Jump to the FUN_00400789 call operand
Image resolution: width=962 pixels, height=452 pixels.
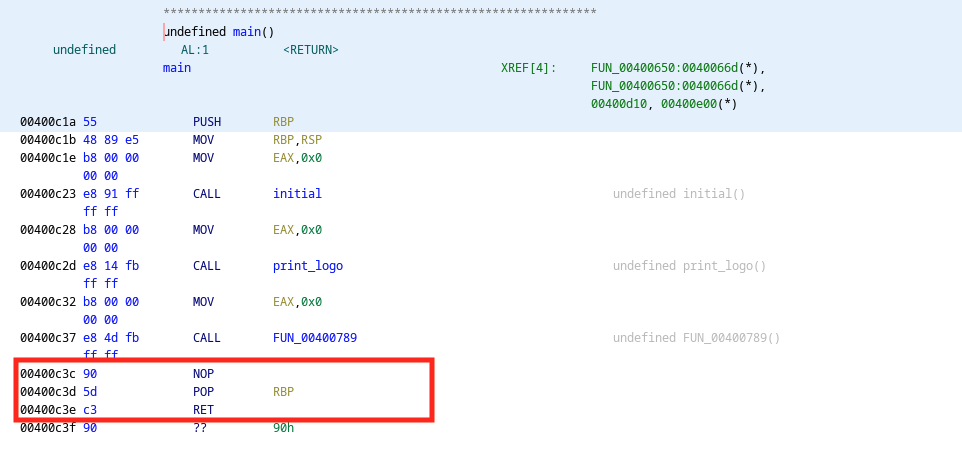pyautogui.click(x=315, y=338)
